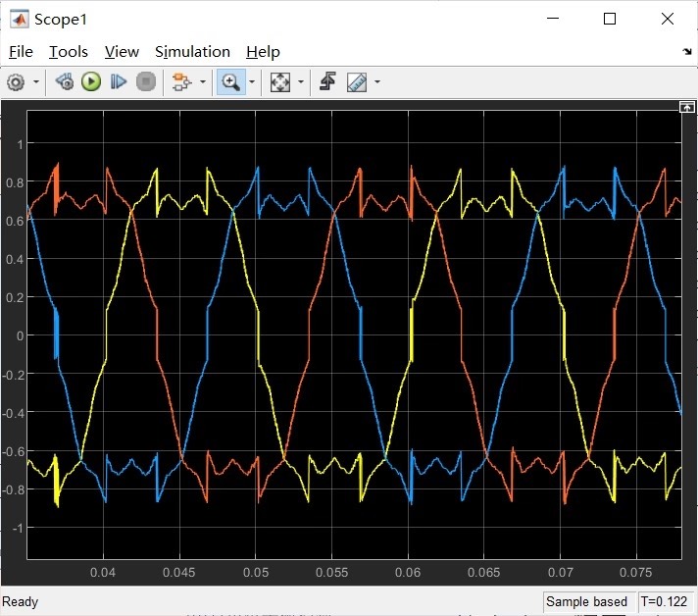This screenshot has height=616, width=698.
Task: Click y-axis tick label -0.6
Action: tap(13, 451)
